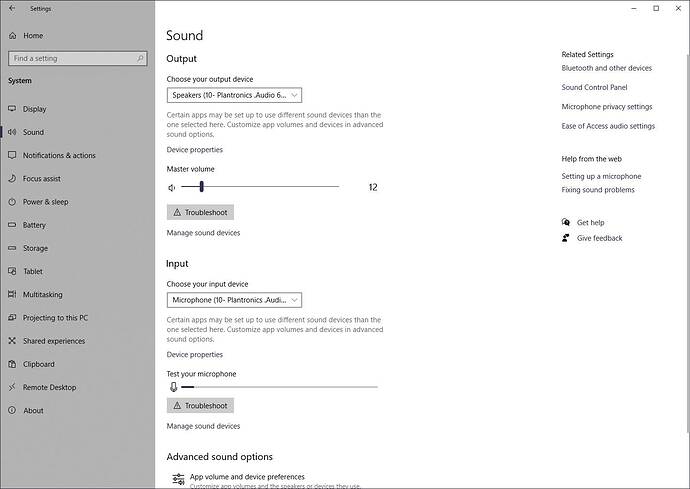Click the output Troubleshoot button
Viewport: 690px width, 489px height.
[x=200, y=213]
